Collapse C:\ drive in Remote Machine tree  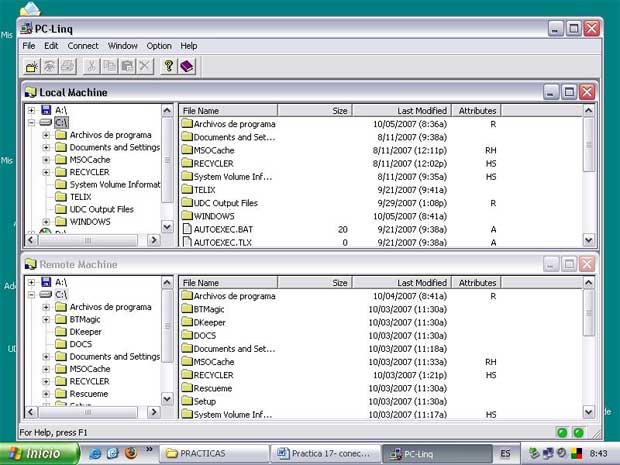point(31,295)
